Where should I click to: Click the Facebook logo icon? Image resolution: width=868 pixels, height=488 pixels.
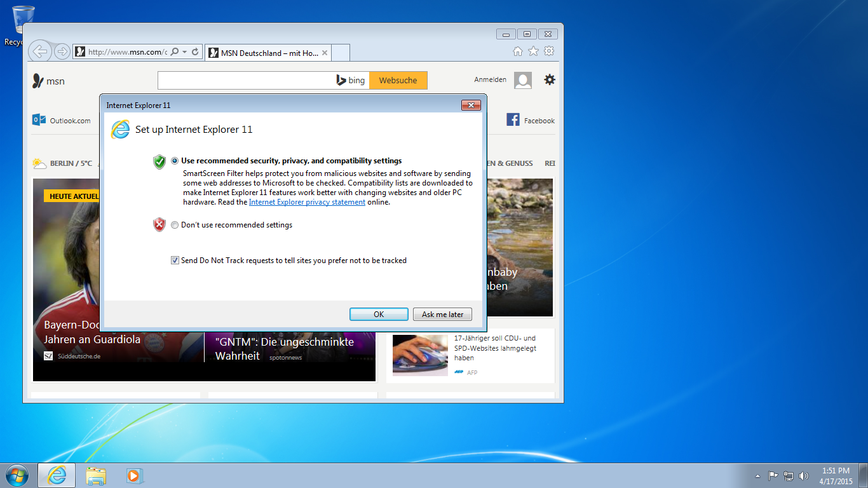coord(513,119)
